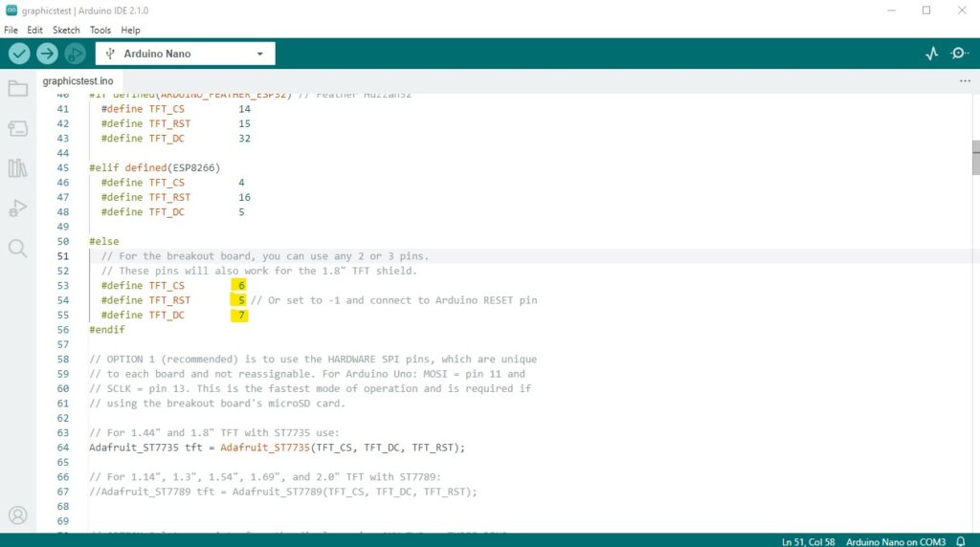Open the Debug sidebar panel
The image size is (980, 547).
point(17,208)
